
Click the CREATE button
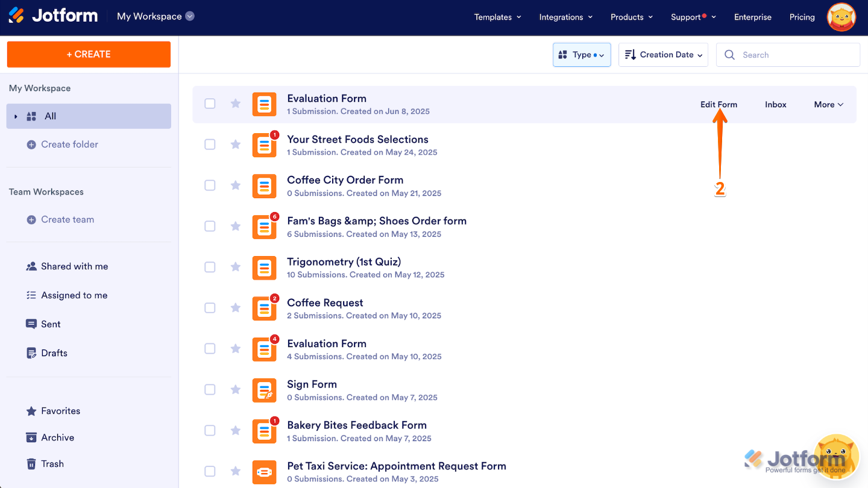(x=88, y=54)
